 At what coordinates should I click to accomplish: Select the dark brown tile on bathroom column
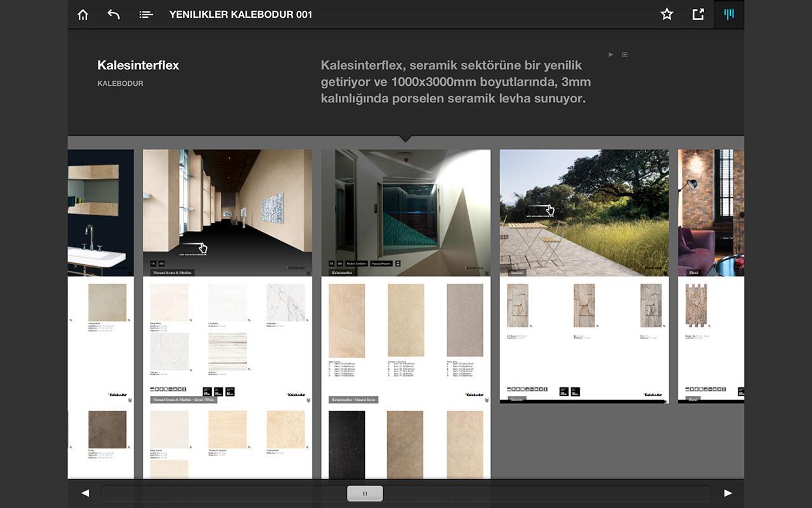coord(107,429)
